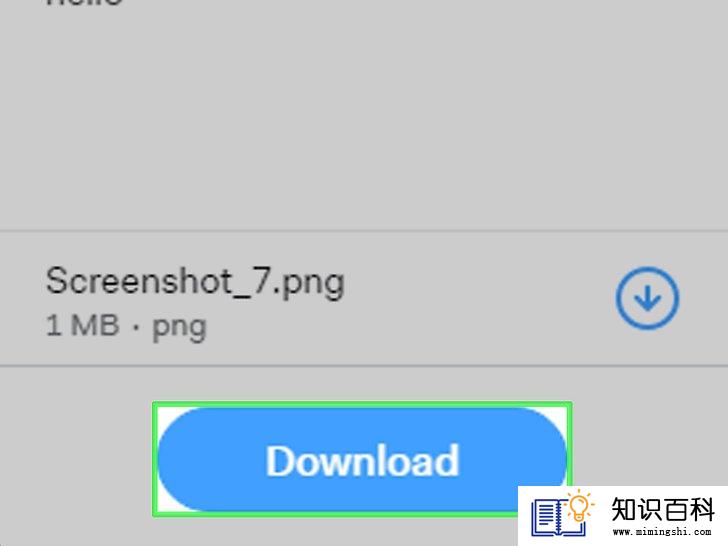Click the lightbulb in the watermark logo

579,506
